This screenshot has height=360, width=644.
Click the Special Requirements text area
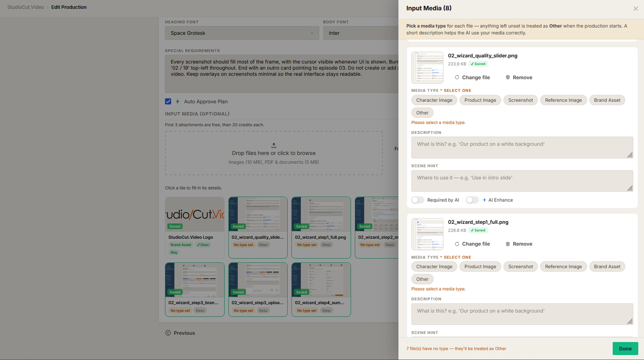[281, 74]
